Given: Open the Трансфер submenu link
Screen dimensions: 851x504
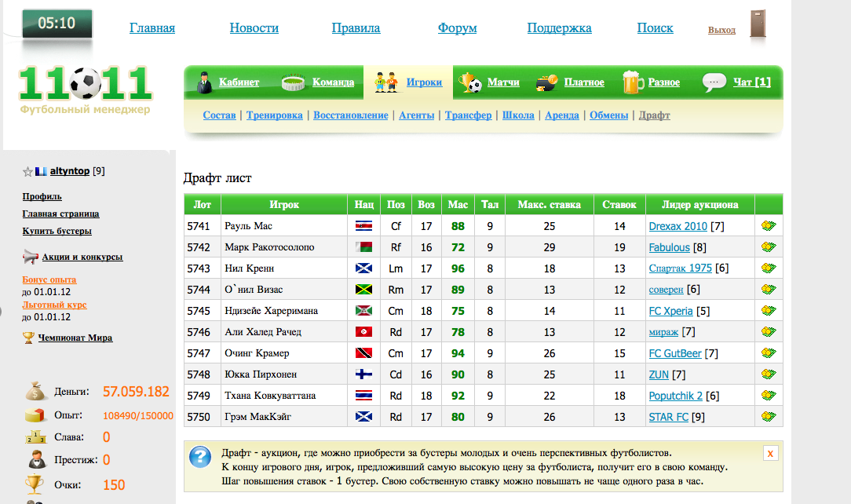Looking at the screenshot, I should click(x=469, y=115).
